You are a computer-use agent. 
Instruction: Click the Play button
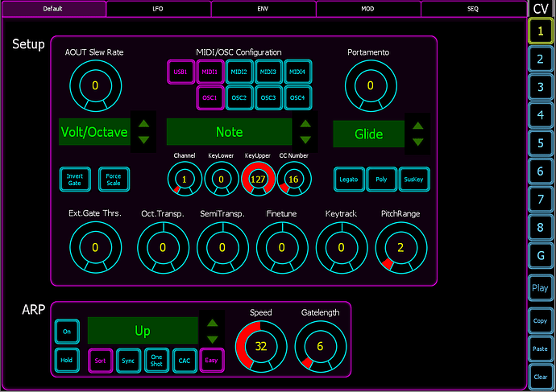tap(541, 288)
